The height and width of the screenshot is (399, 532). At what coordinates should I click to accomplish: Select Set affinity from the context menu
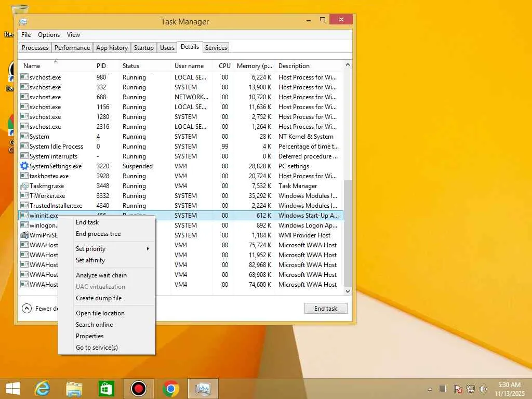pyautogui.click(x=90, y=260)
